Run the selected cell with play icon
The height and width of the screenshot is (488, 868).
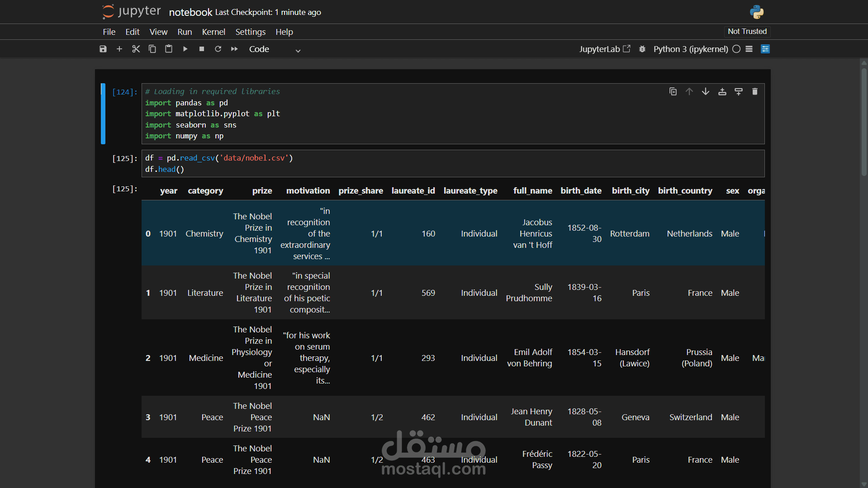point(185,49)
